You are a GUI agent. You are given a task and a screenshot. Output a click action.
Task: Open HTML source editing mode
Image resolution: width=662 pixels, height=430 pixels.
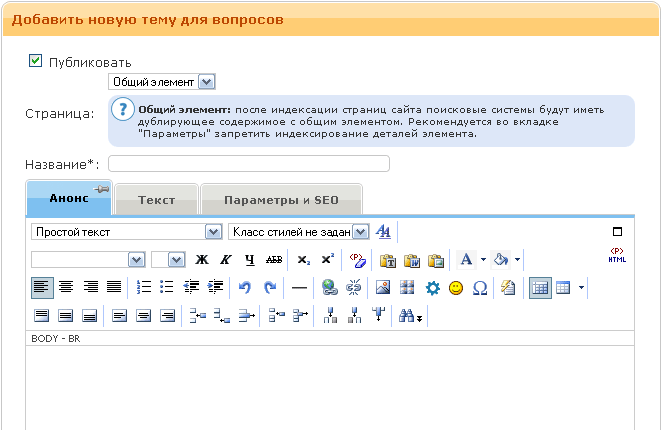(616, 256)
